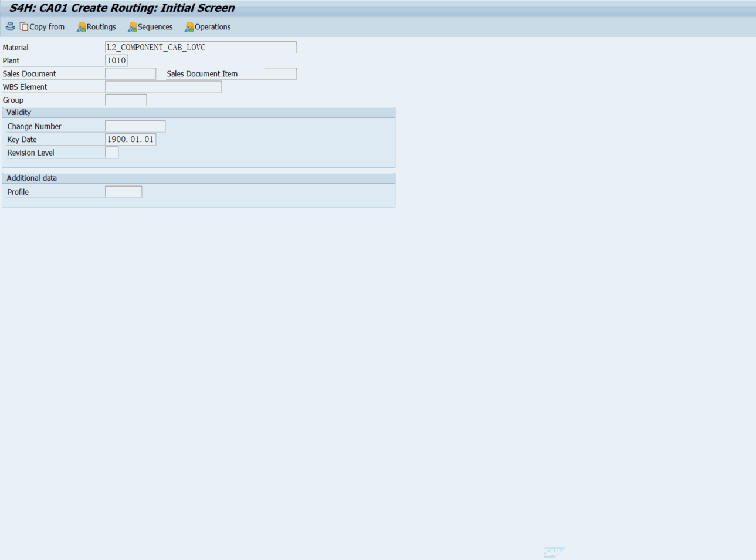
Task: Select the Key Date field 1900.01.01
Action: pos(130,139)
